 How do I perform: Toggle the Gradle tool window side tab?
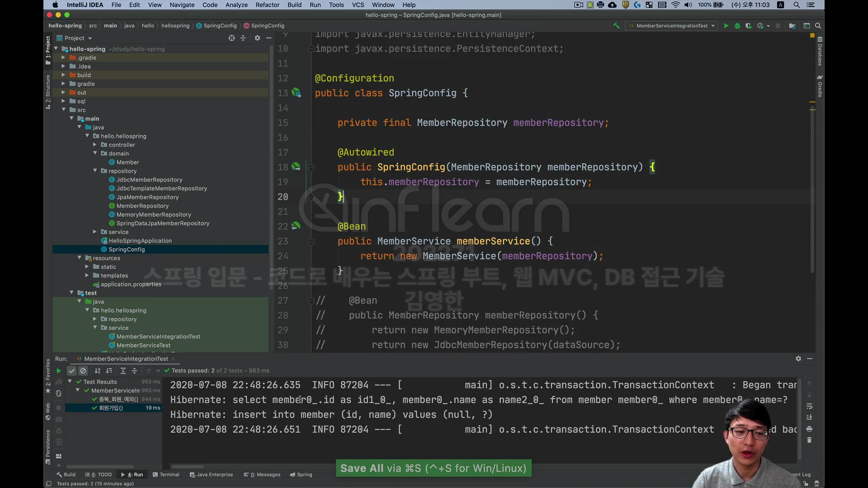click(820, 86)
